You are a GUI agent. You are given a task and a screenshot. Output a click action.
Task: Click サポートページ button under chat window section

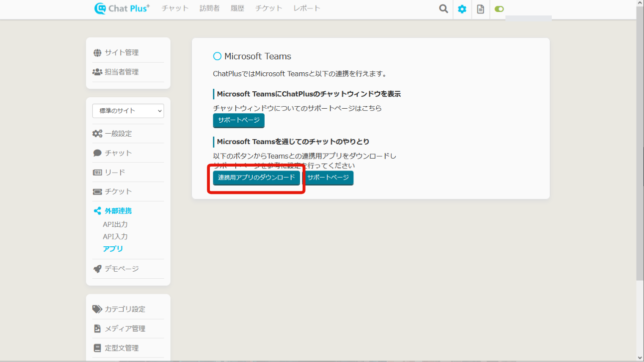tap(239, 121)
